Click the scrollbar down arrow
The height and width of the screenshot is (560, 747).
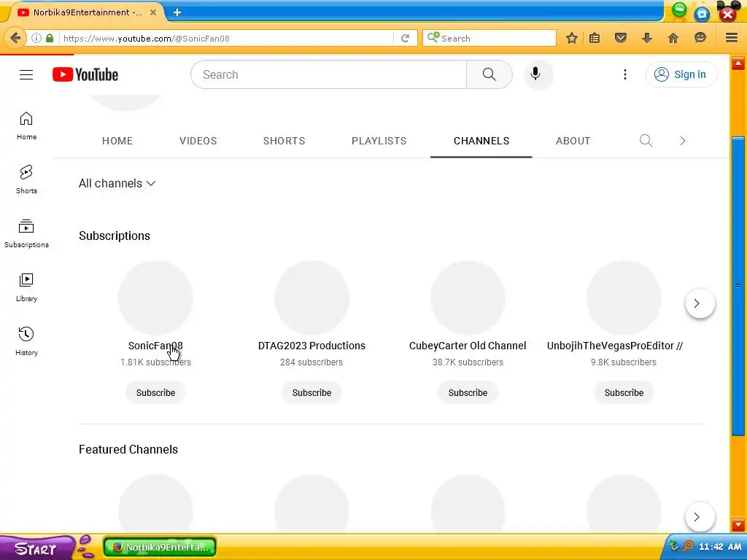tap(738, 524)
